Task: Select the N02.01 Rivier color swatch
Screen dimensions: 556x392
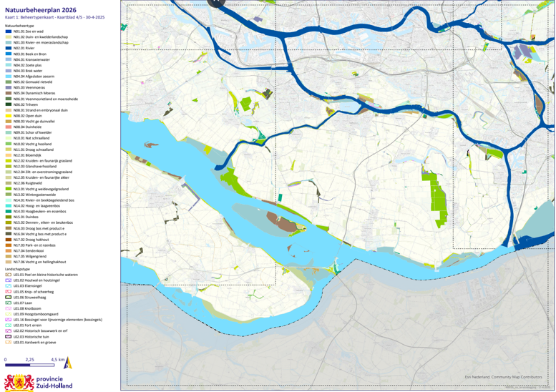Action: click(9, 48)
